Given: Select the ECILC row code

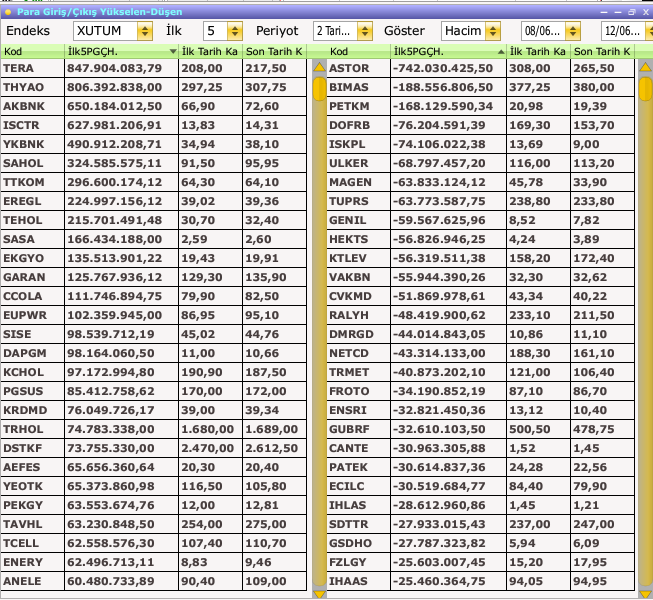Looking at the screenshot, I should pyautogui.click(x=346, y=486).
